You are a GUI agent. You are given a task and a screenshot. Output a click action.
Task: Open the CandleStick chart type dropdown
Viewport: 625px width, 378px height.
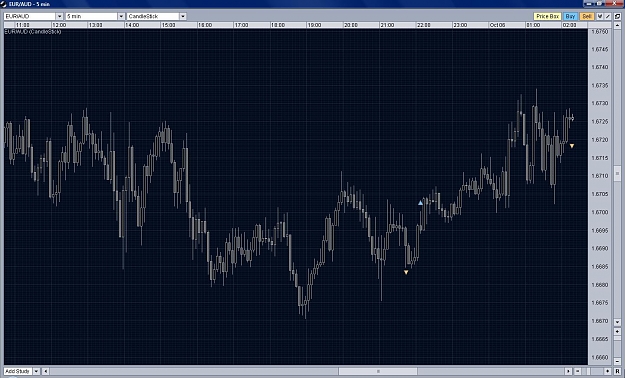183,16
